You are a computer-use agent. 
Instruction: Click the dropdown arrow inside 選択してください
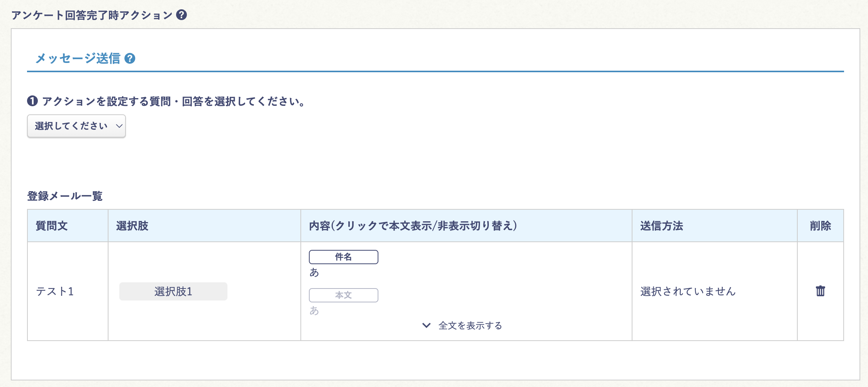pos(118,126)
